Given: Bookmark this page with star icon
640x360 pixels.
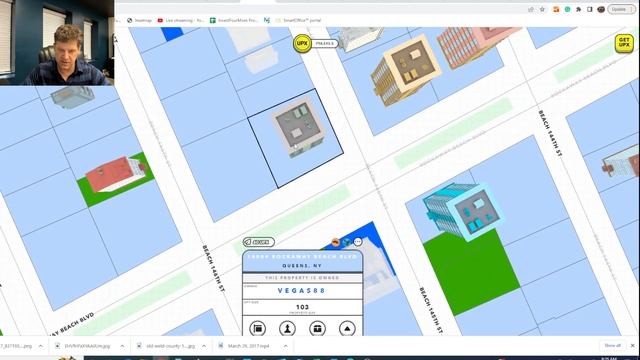Looking at the screenshot, I should [x=542, y=9].
